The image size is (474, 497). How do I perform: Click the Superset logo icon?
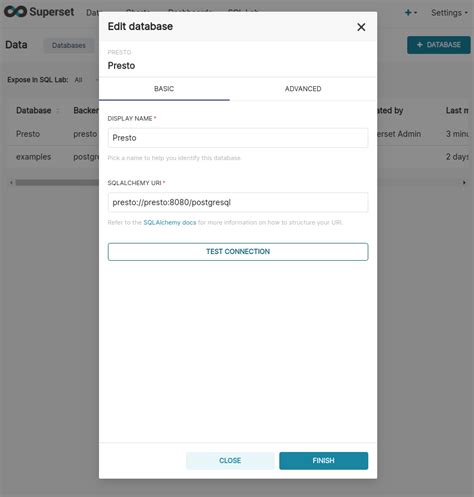tap(15, 11)
